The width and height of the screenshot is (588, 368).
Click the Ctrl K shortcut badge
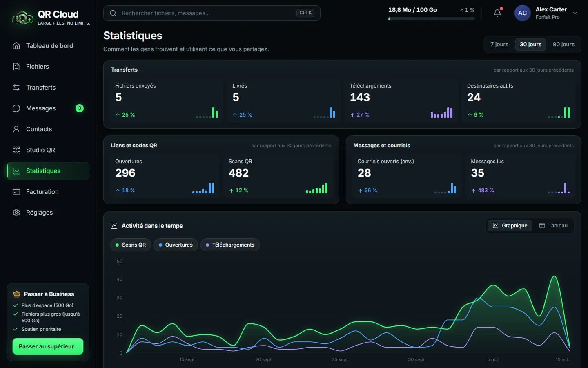305,13
